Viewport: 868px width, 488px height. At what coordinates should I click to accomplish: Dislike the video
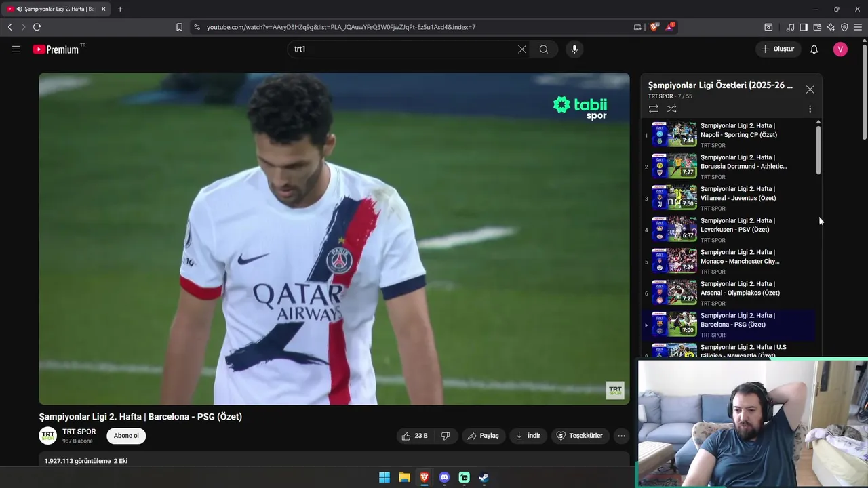[446, 436]
